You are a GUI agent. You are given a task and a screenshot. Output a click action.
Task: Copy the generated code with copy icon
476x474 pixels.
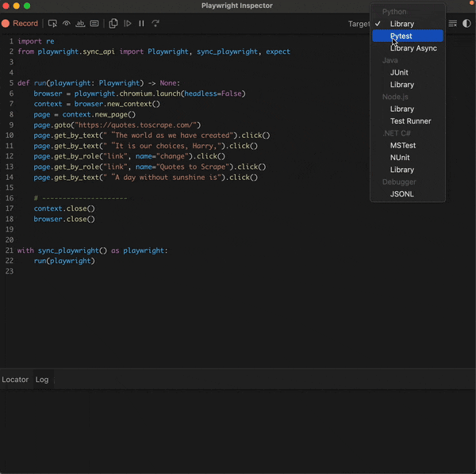click(113, 23)
